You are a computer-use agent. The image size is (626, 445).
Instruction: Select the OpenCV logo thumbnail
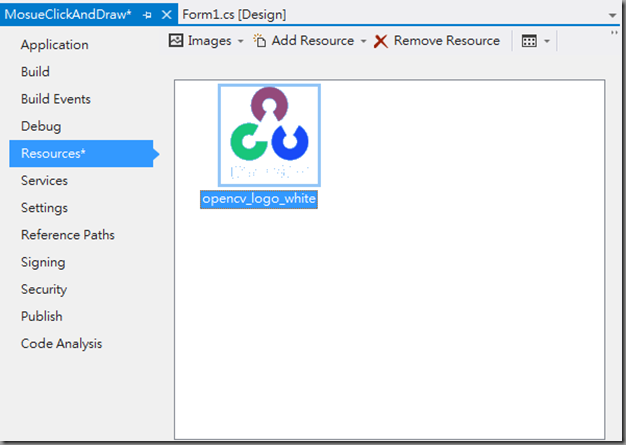pos(269,135)
